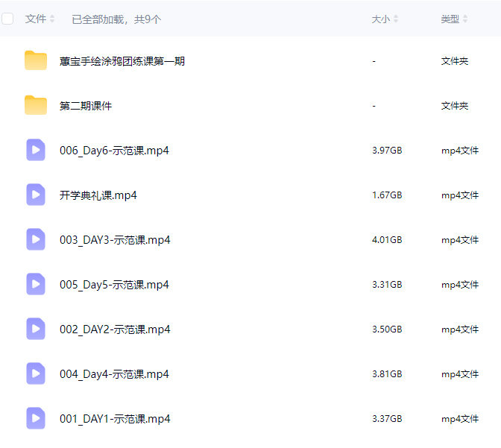This screenshot has height=448, width=501.
Task: Click the folder icon for 蕙宝手绘涂鸦团练课第一期
Action: point(36,60)
